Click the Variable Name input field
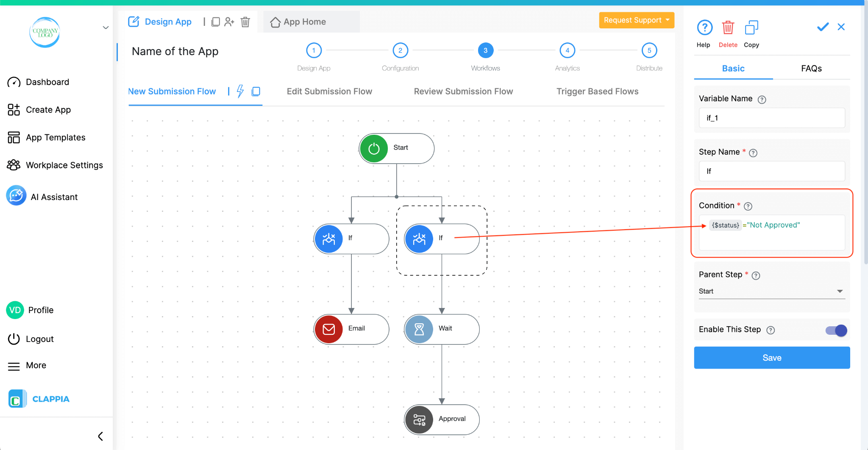Image resolution: width=868 pixels, height=450 pixels. [x=771, y=118]
